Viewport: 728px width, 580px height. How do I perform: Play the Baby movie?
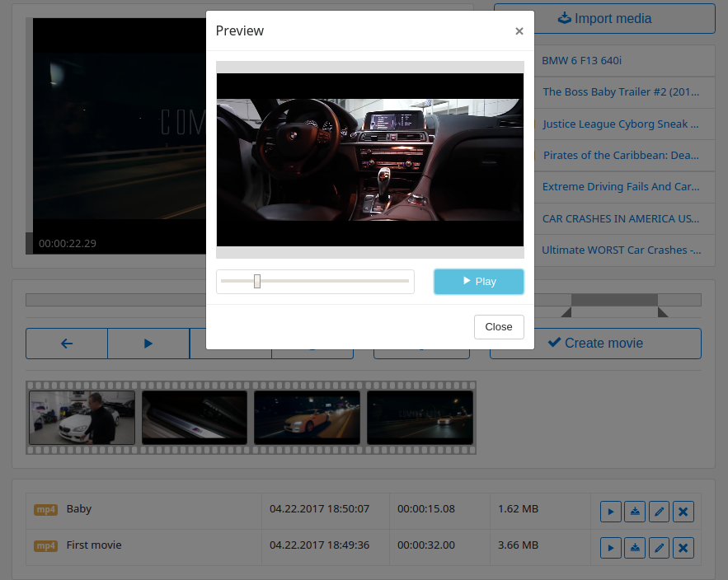coord(610,512)
